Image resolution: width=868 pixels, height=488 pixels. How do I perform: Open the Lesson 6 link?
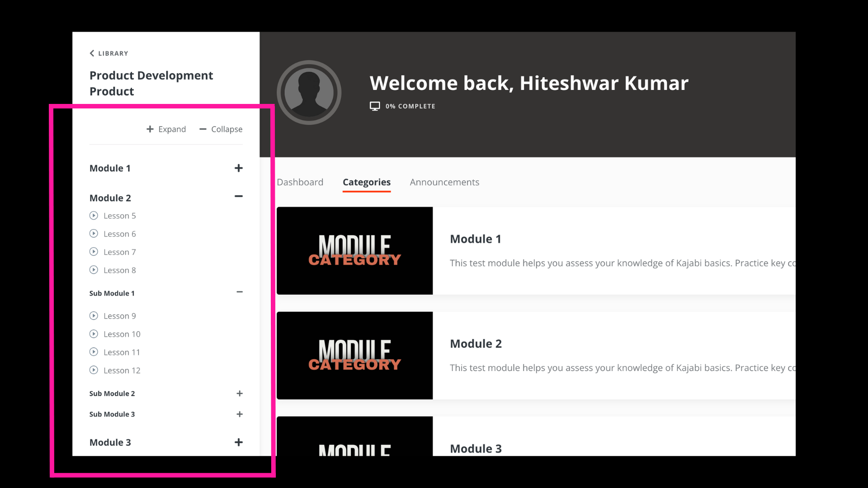coord(119,234)
